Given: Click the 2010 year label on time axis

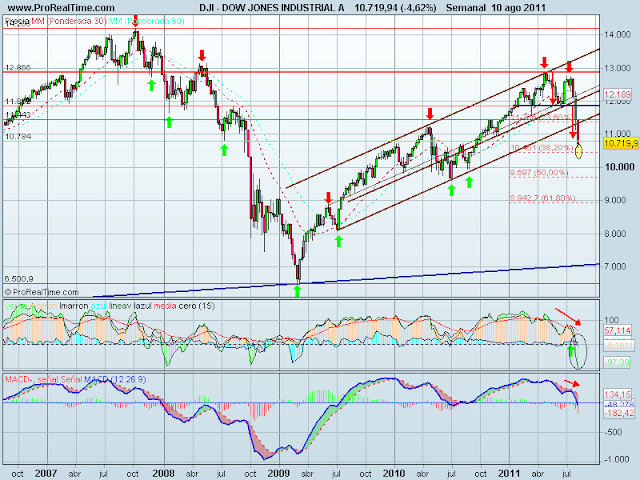Looking at the screenshot, I should point(394,473).
